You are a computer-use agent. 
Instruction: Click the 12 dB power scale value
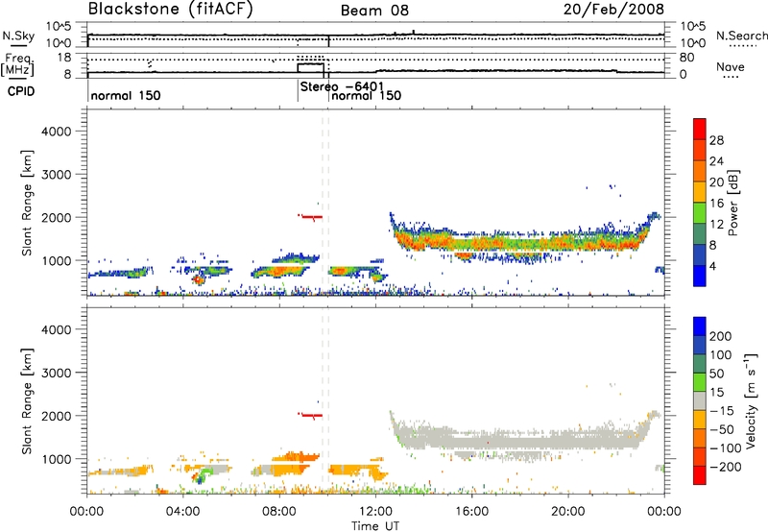click(716, 225)
